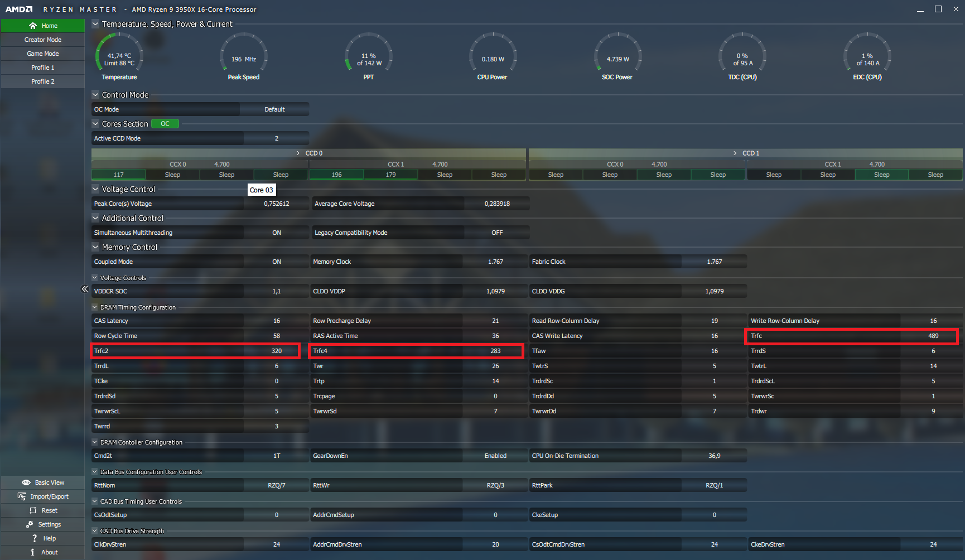Image resolution: width=965 pixels, height=560 pixels.
Task: Click the EDC (CPU) gauge
Action: pos(867,57)
